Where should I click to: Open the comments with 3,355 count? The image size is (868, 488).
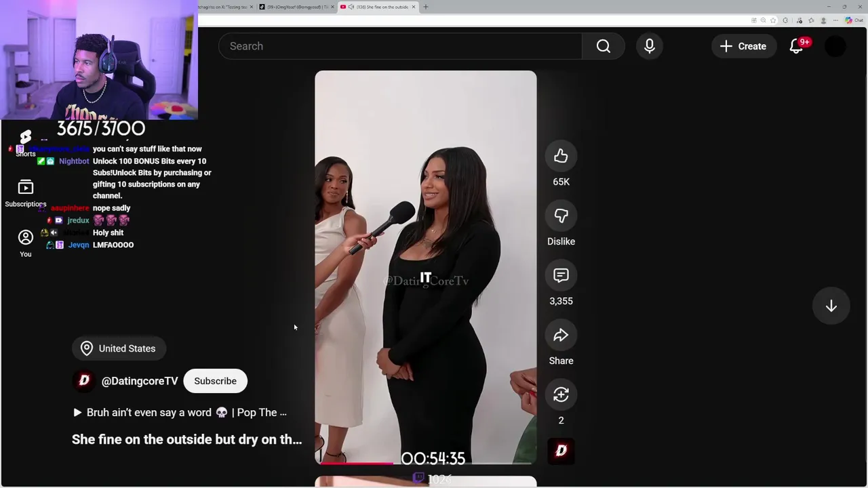(x=561, y=275)
